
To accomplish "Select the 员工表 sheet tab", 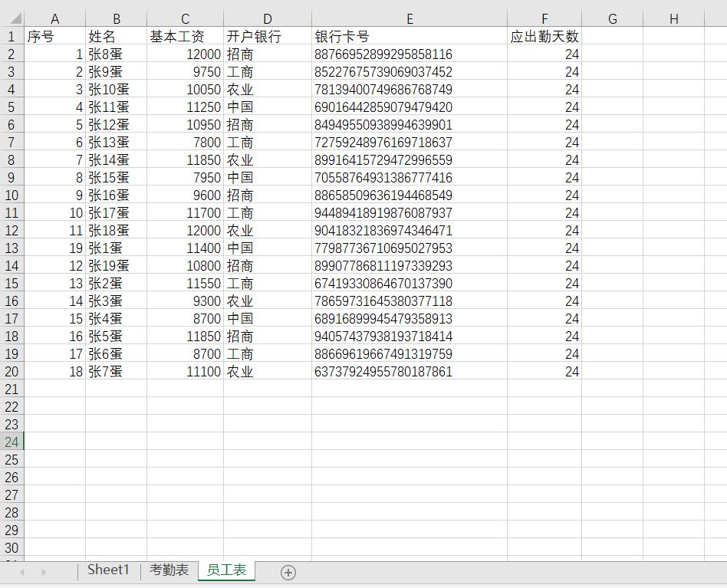I will 226,570.
